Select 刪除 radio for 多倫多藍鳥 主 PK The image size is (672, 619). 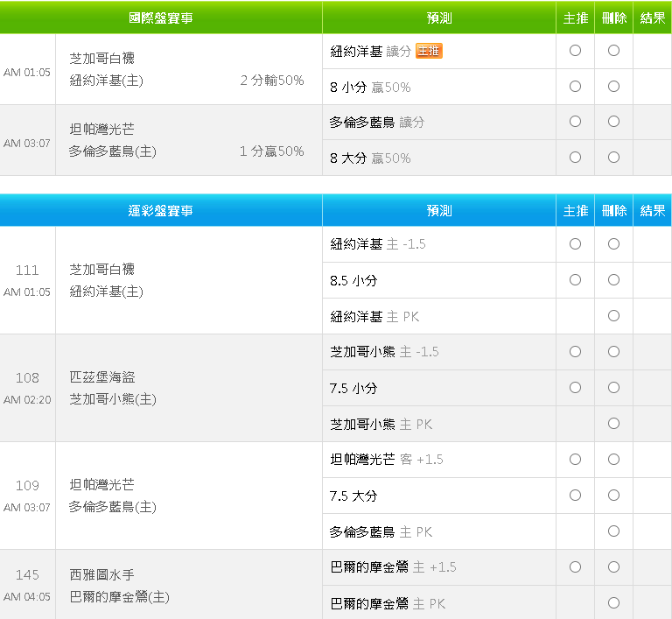(x=613, y=531)
